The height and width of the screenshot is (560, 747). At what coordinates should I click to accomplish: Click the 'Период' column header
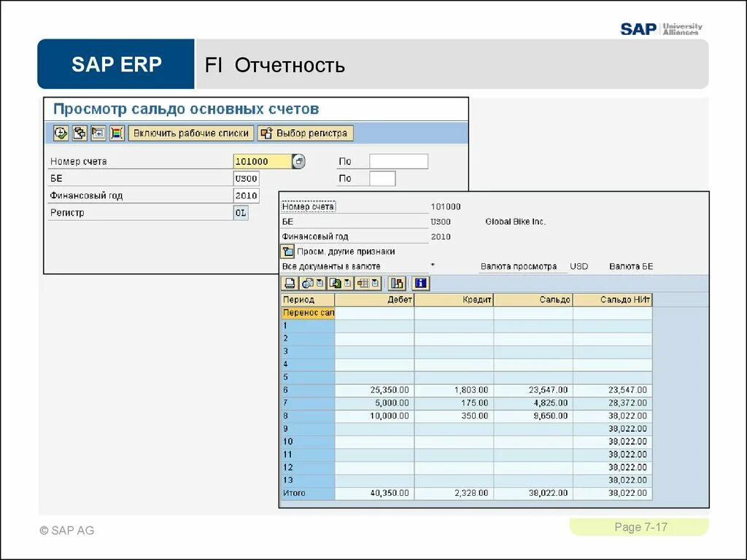pyautogui.click(x=308, y=300)
